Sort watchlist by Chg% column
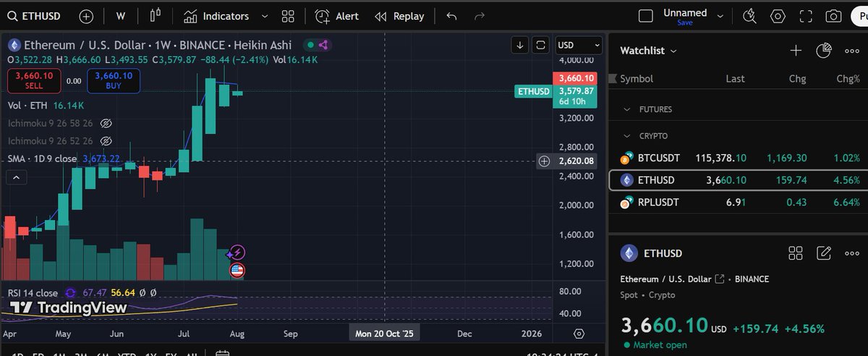 [x=848, y=78]
